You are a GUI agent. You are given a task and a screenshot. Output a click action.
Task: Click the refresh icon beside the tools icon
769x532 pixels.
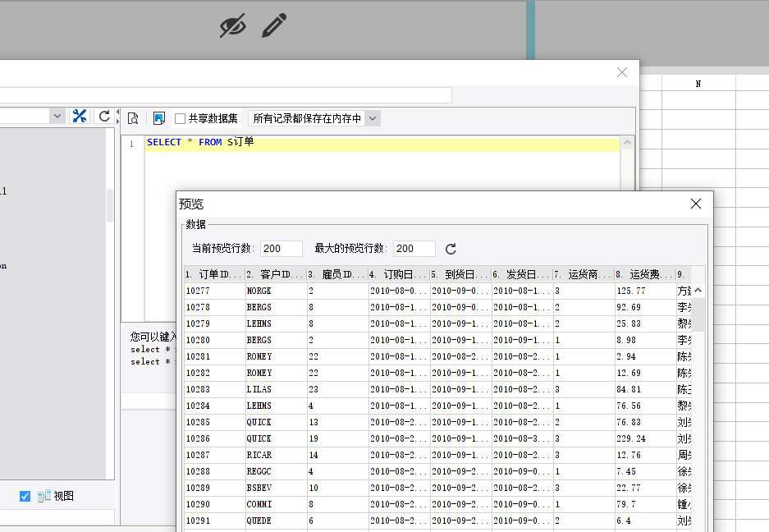click(104, 117)
